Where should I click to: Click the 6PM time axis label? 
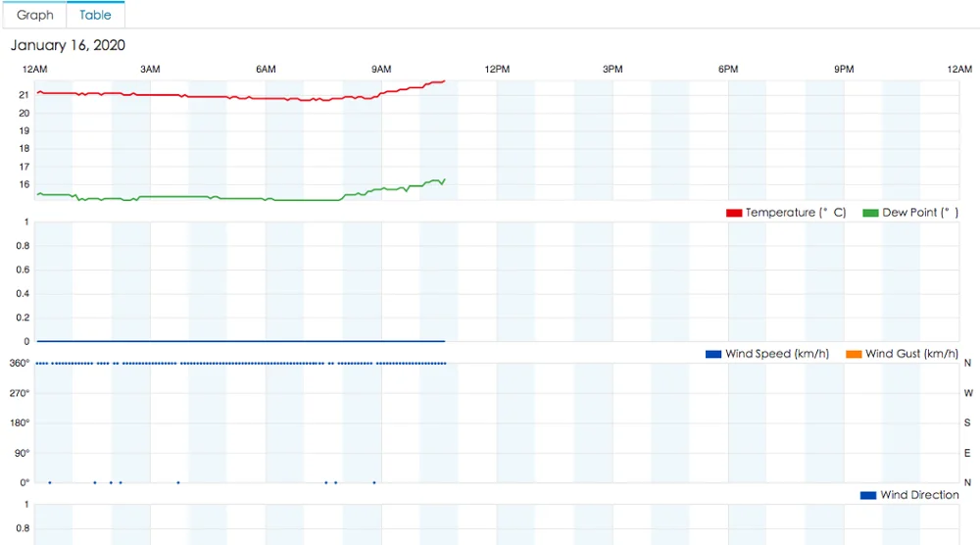(x=728, y=69)
